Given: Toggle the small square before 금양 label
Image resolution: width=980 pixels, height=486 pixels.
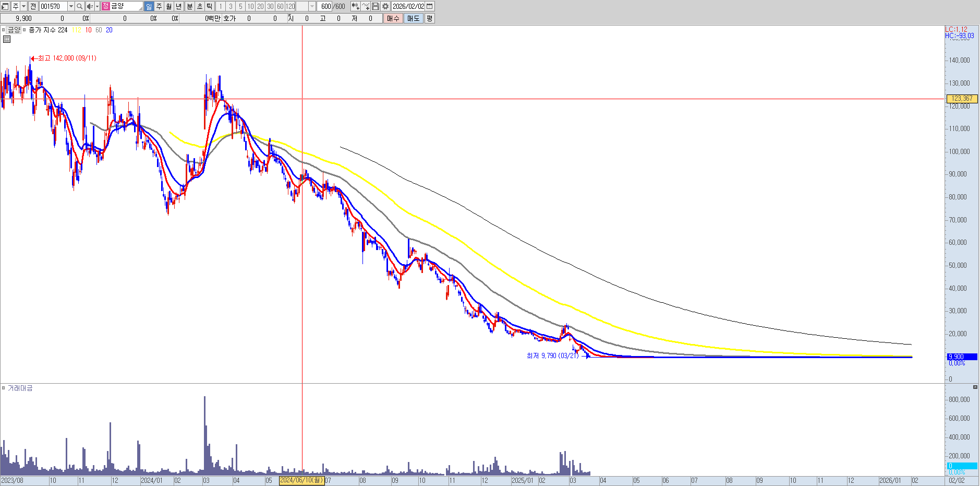Looking at the screenshot, I should tap(4, 30).
